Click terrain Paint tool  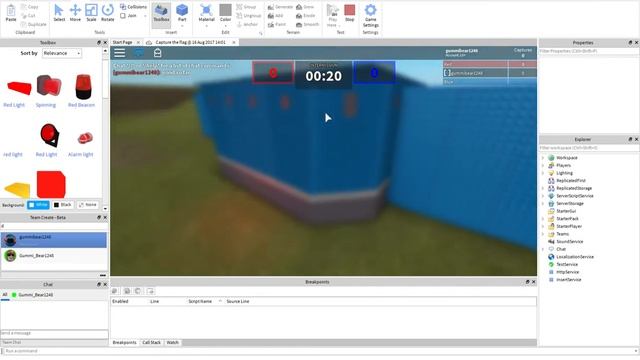277,24
